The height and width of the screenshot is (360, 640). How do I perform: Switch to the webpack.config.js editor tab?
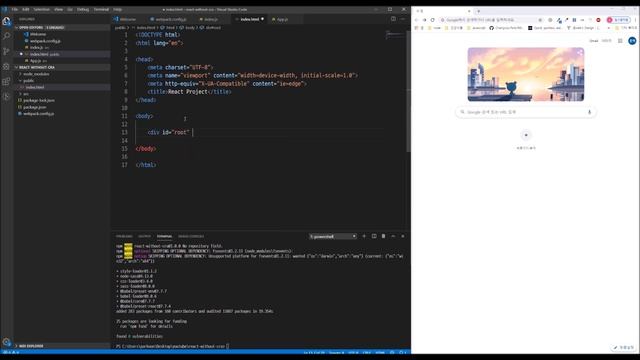point(171,19)
